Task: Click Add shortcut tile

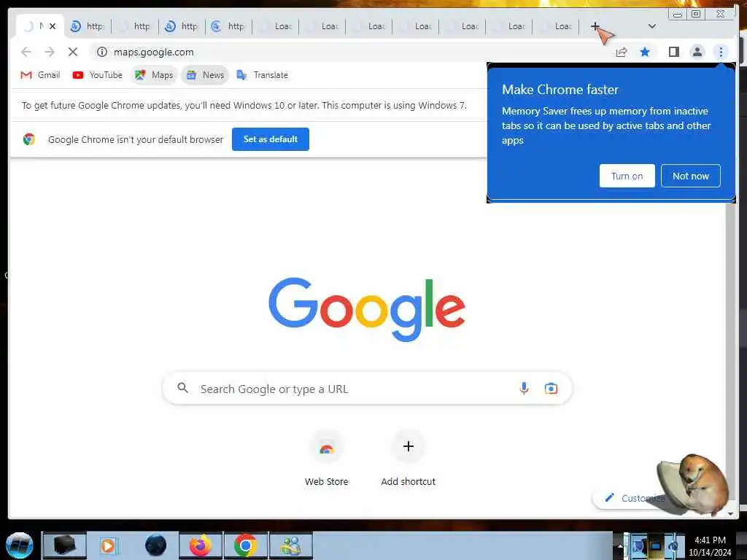Action: (409, 459)
